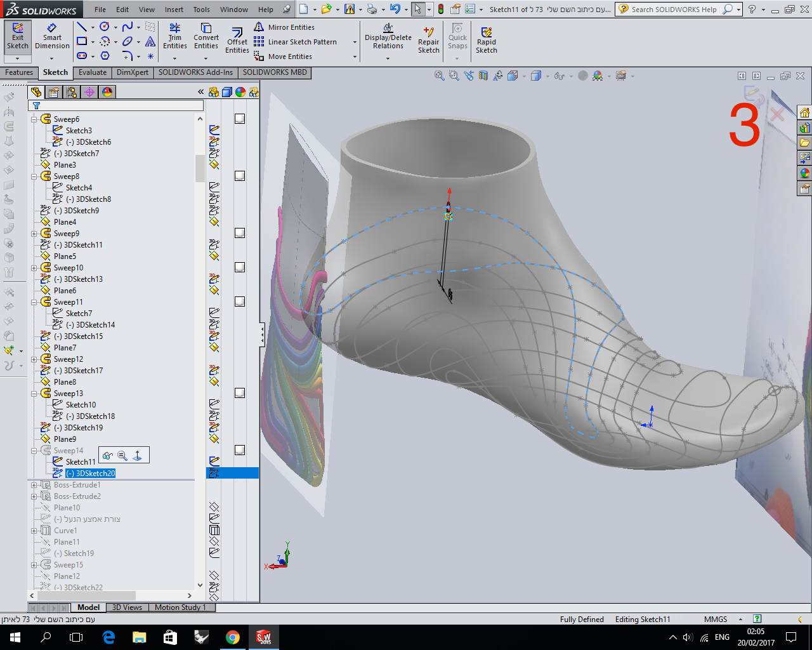
Task: Switch to DimXpert tab
Action: tap(133, 72)
